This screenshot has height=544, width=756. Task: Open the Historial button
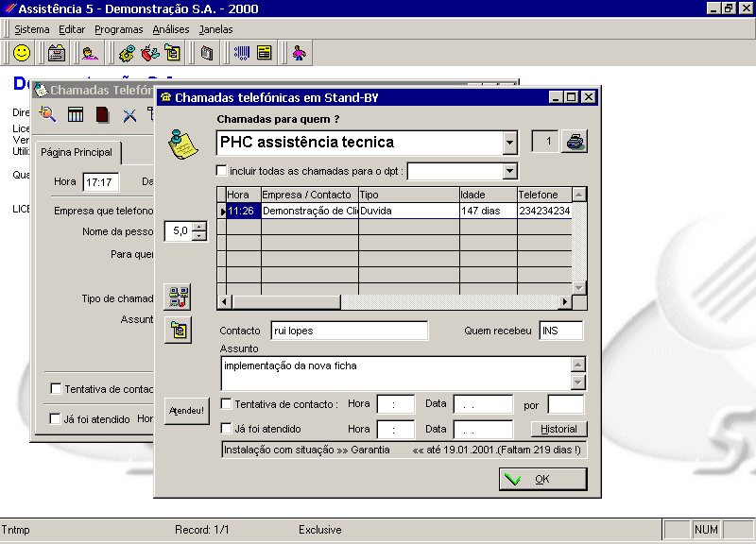(x=558, y=429)
